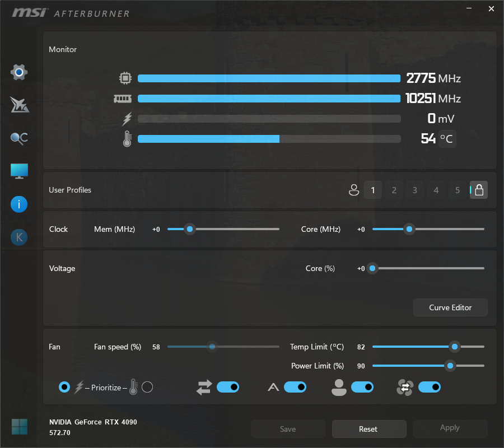504x448 pixels.
Task: Select the power prioritize radio button
Action: click(x=64, y=387)
